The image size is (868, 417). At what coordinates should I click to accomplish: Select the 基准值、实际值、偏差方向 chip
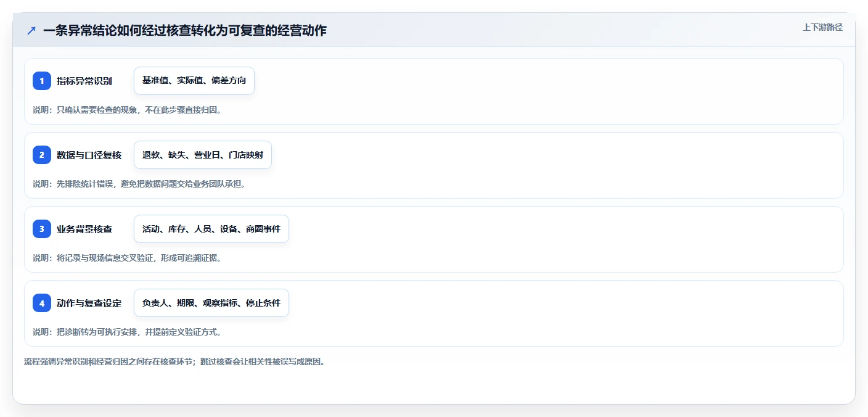point(194,81)
